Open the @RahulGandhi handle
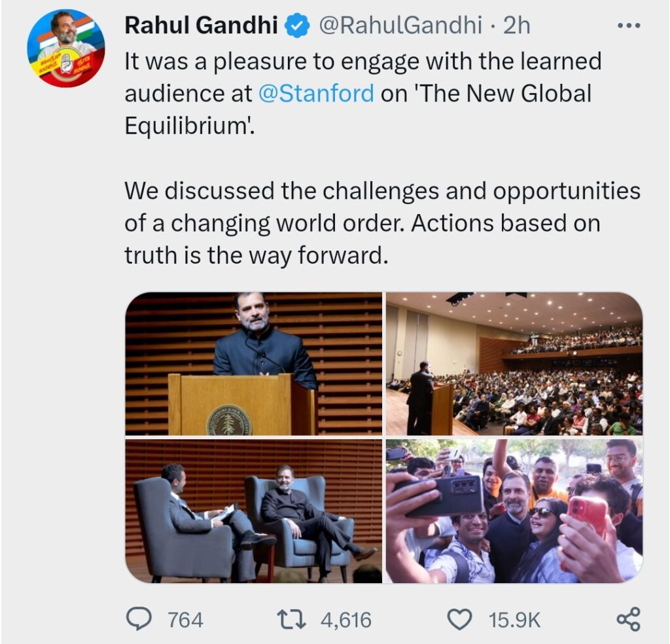Screen dimensions: 670x644 [401, 26]
